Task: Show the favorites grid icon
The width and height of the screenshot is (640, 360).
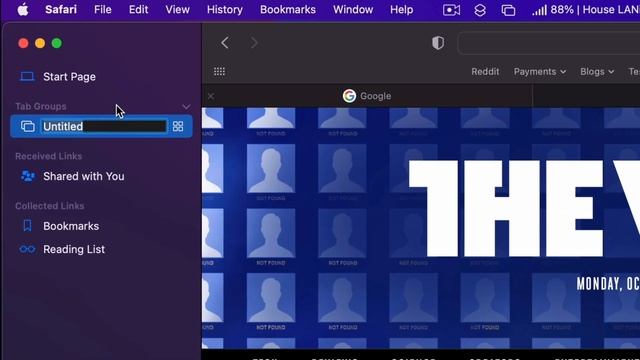Action: (x=220, y=72)
